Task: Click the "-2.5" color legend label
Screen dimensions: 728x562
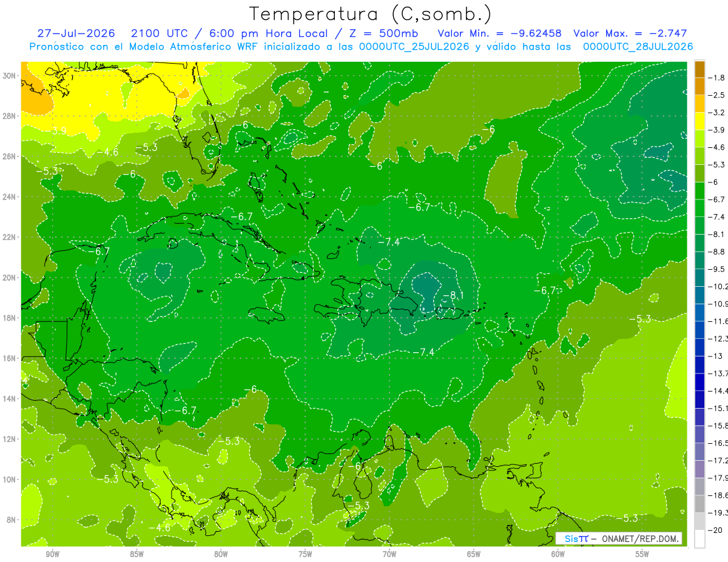Action: tap(717, 95)
